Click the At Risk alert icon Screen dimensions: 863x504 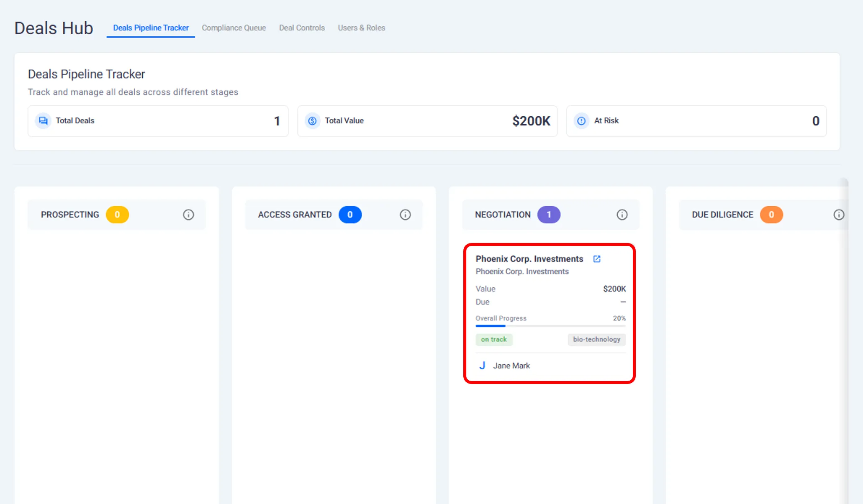581,121
